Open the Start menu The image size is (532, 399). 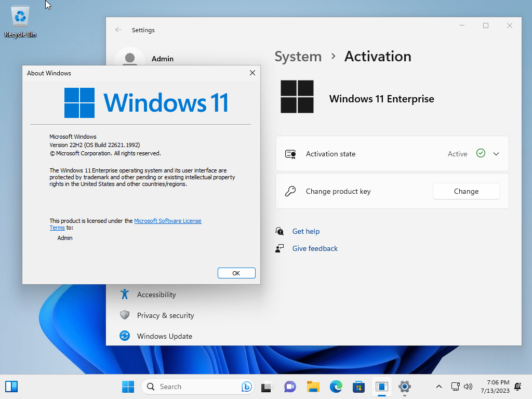click(128, 387)
